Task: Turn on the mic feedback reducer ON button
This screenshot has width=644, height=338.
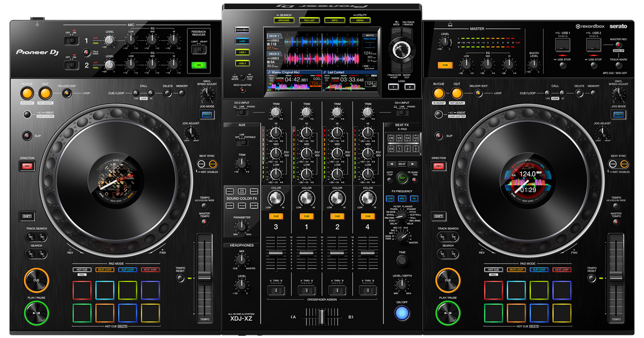Action: [199, 65]
